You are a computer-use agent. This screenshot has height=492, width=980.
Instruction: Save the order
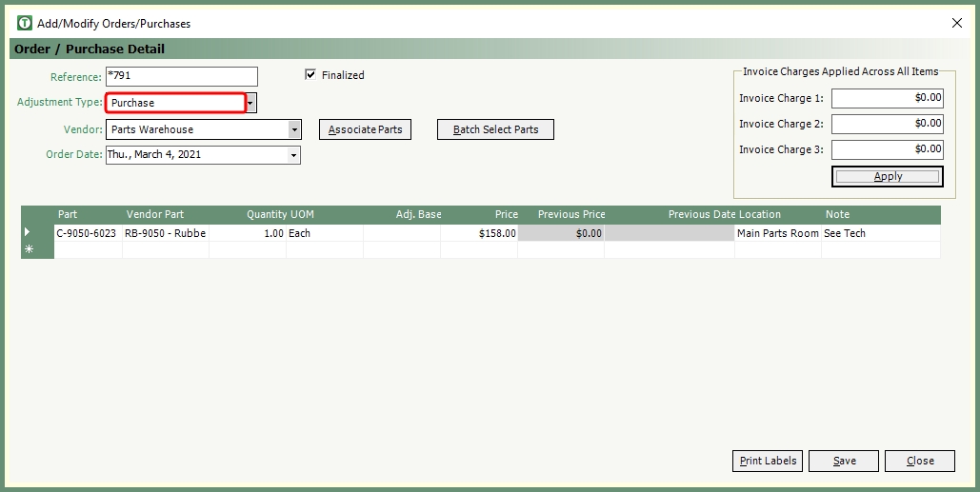844,461
